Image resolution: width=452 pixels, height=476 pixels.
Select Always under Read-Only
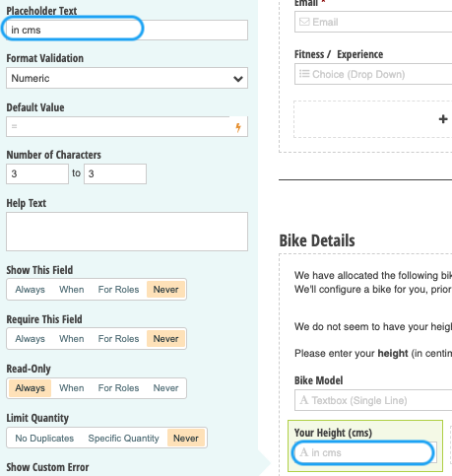click(x=30, y=388)
